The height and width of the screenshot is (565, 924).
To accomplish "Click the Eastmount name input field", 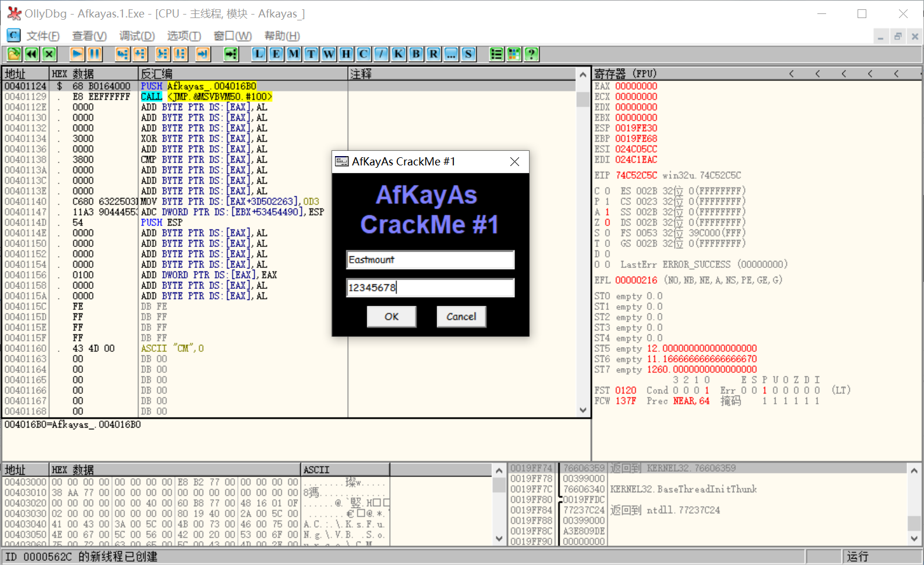I will (431, 260).
